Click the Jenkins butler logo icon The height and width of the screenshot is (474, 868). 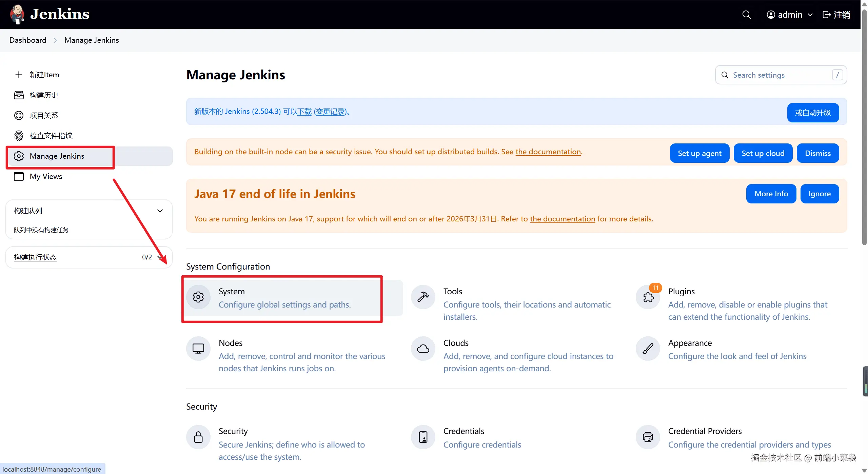pyautogui.click(x=17, y=14)
